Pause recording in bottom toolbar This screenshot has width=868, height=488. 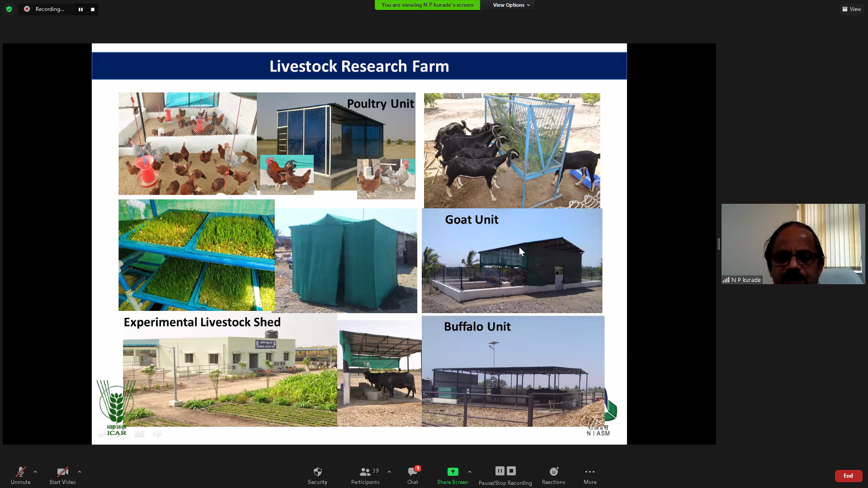tap(500, 471)
